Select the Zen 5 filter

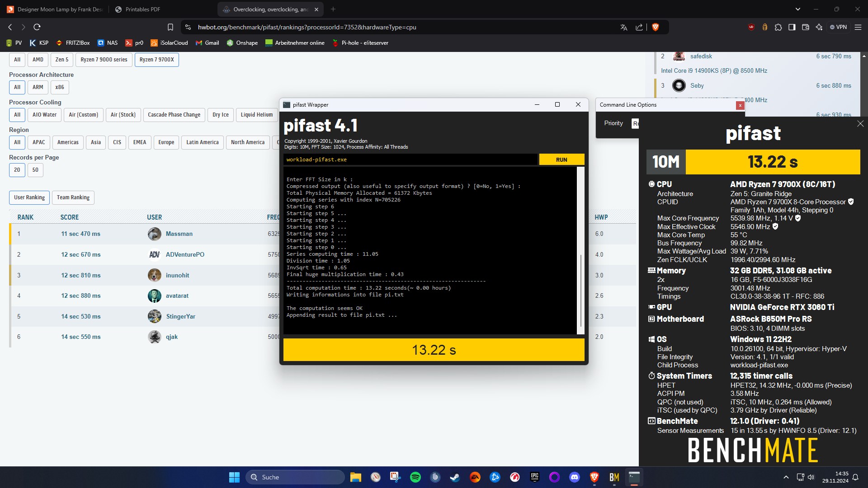(62, 60)
